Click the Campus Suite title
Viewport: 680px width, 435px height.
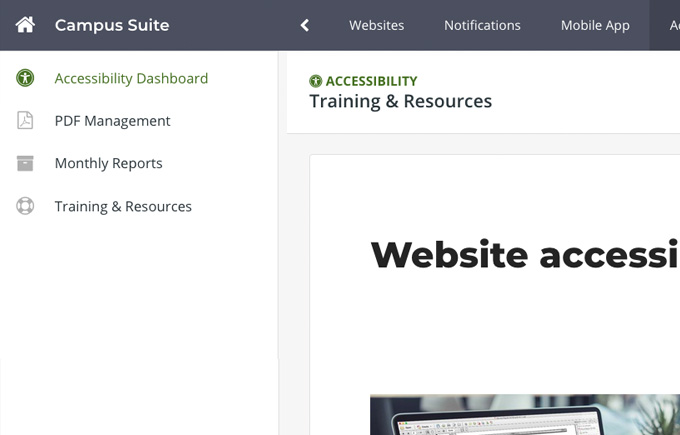(x=112, y=25)
